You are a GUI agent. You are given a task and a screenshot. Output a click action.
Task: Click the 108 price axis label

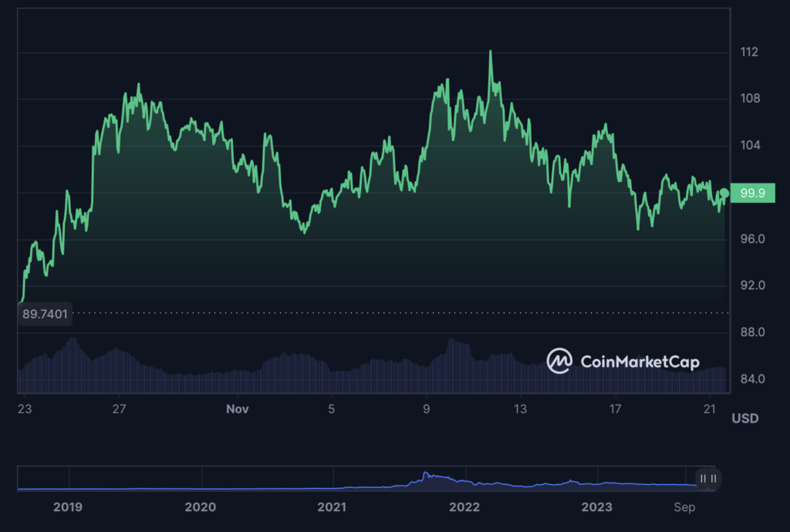750,98
